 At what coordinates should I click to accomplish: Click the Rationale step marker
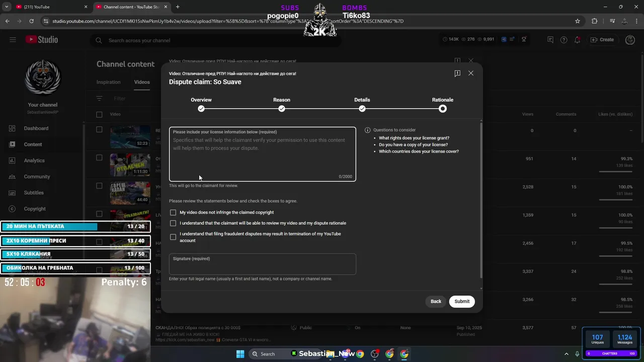point(443,109)
